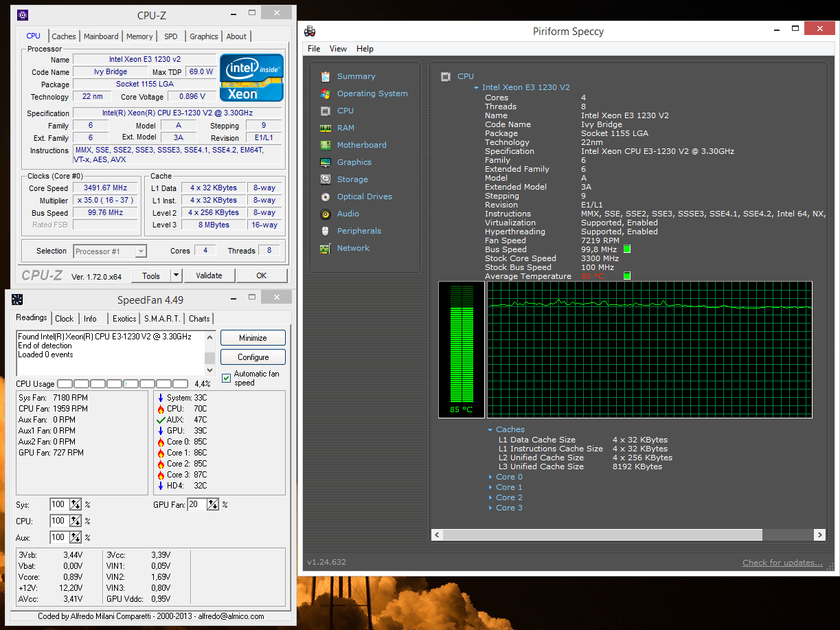
Task: Click the GPU Fan speed stepper arrows
Action: [213, 504]
